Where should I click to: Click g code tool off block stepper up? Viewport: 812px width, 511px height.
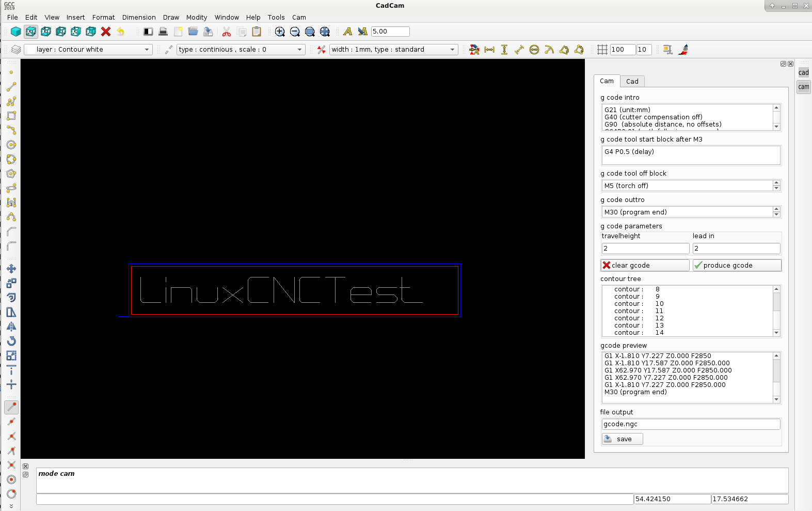(x=776, y=183)
